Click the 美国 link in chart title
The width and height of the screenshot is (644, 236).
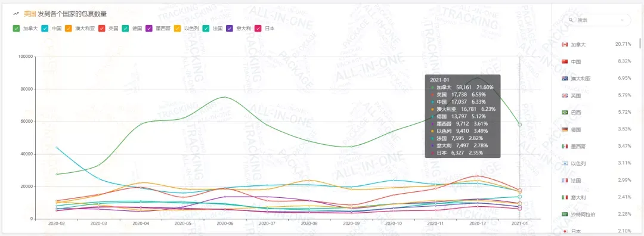click(30, 14)
